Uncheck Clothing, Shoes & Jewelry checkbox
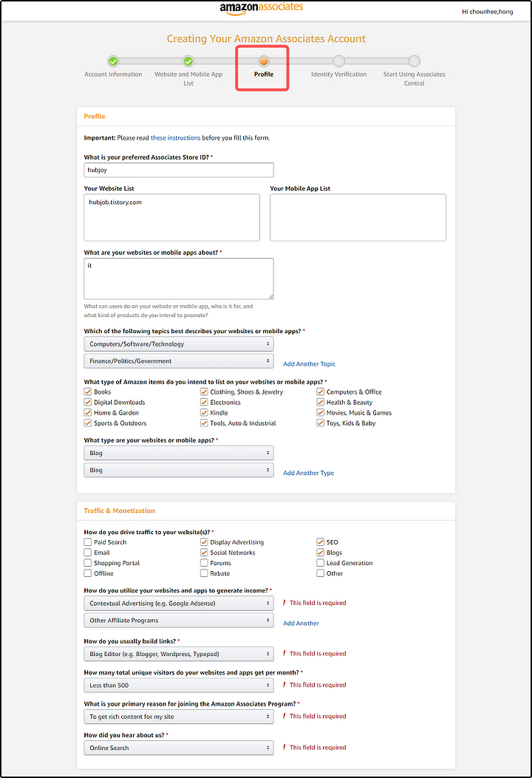The width and height of the screenshot is (532, 778). click(x=204, y=392)
